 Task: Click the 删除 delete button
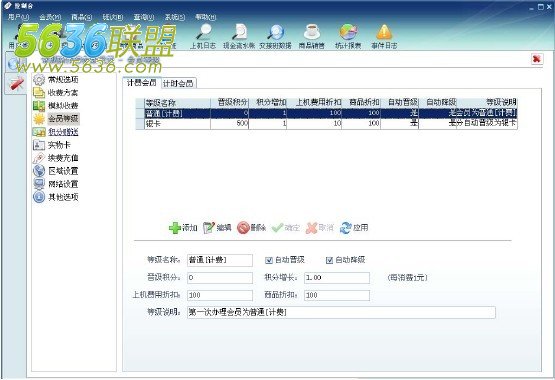point(251,228)
